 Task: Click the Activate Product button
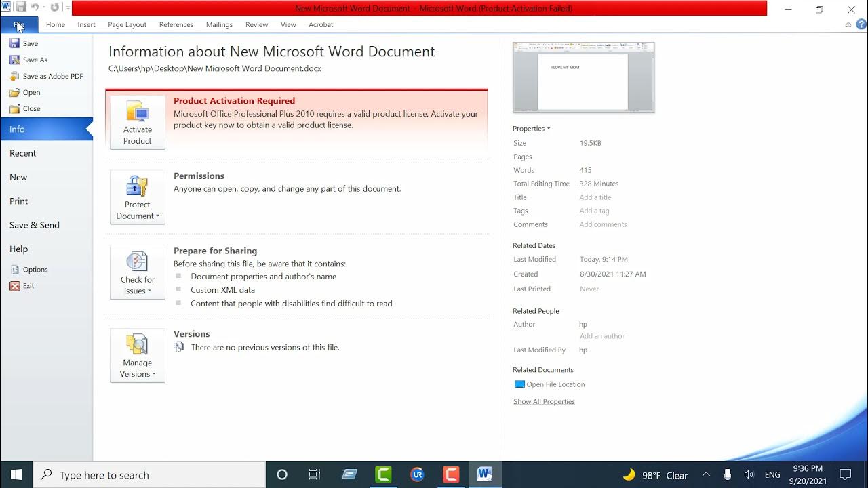tap(138, 122)
